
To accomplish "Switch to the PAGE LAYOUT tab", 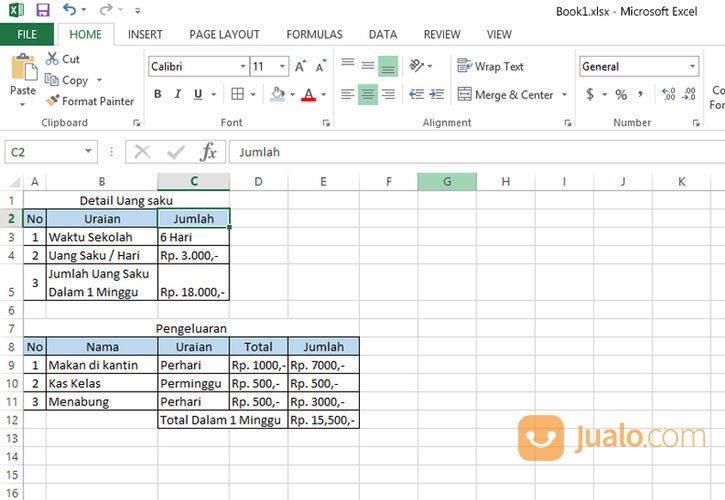I will (224, 34).
